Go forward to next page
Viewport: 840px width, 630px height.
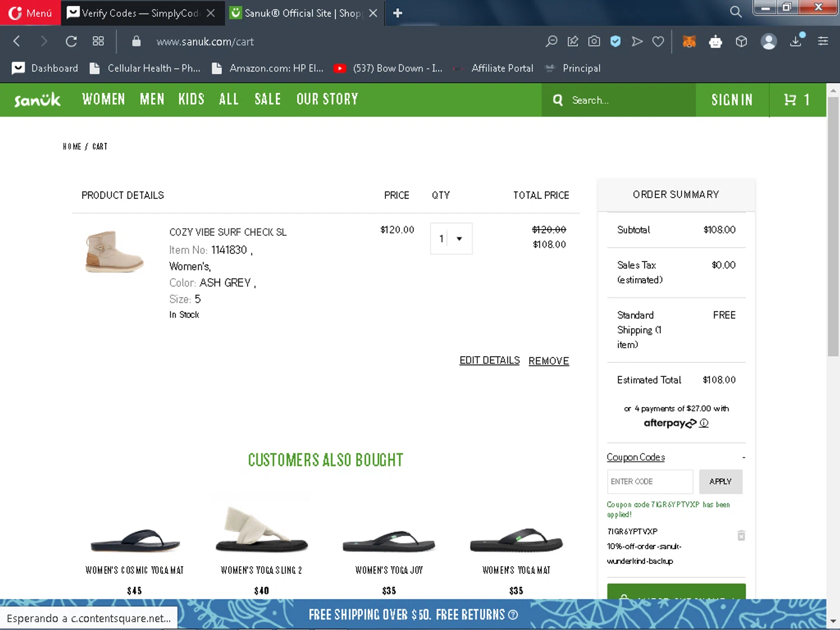coord(44,41)
